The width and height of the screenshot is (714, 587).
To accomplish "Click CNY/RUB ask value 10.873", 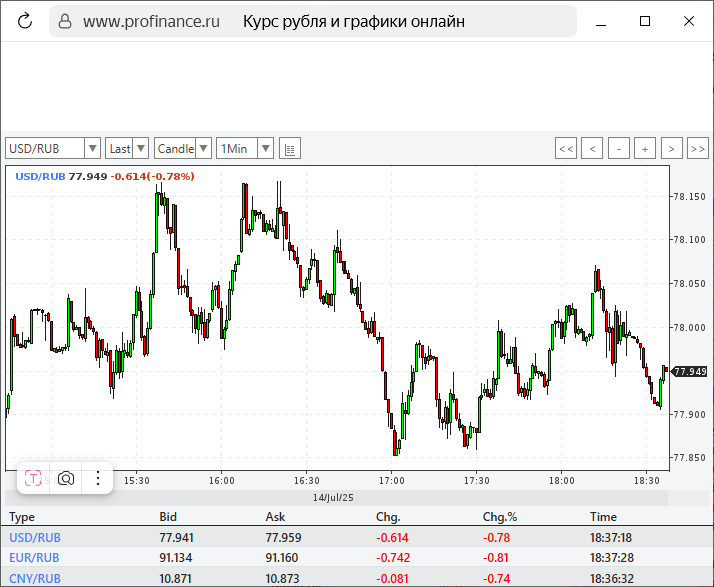I will click(x=282, y=578).
